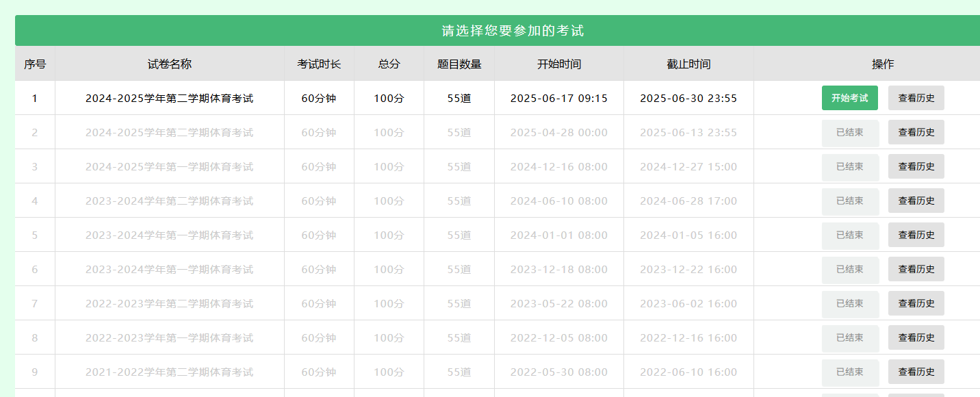980x397 pixels.
Task: Click sequence number 5 in 序号 column
Action: click(x=35, y=235)
